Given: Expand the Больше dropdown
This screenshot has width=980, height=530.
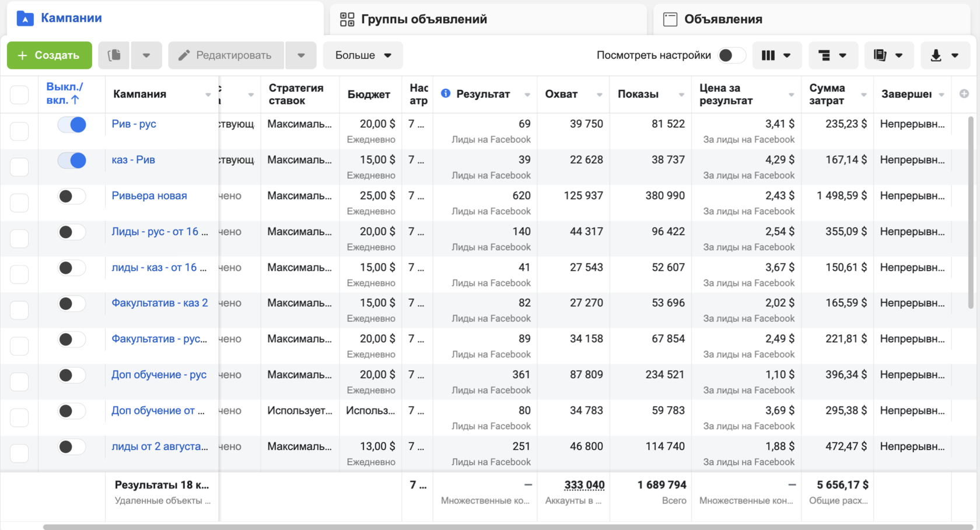Looking at the screenshot, I should (x=363, y=55).
